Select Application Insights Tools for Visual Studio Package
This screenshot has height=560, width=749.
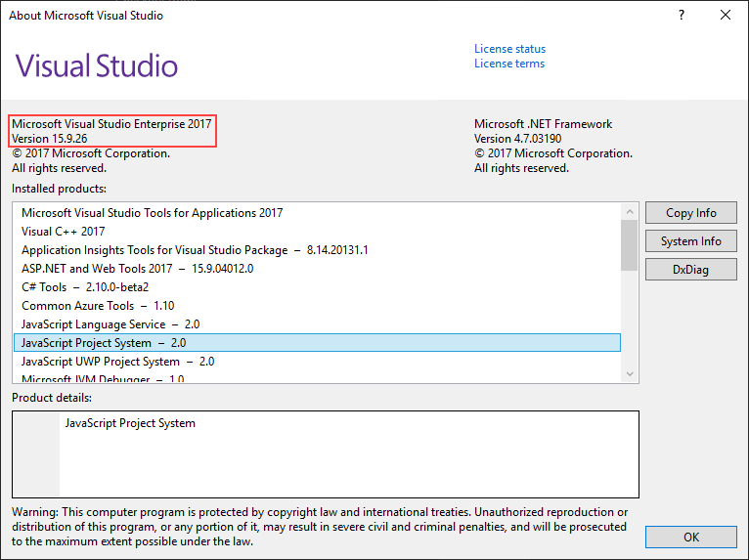pos(317,250)
